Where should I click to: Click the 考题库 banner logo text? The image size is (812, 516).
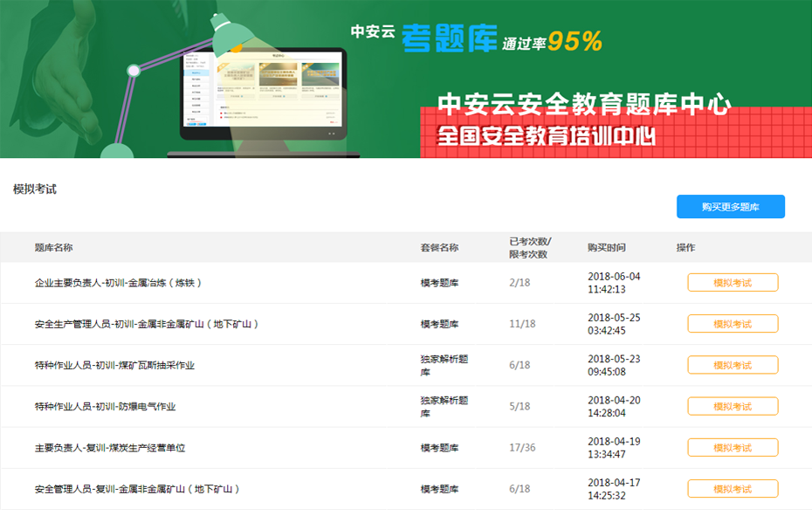coord(449,38)
